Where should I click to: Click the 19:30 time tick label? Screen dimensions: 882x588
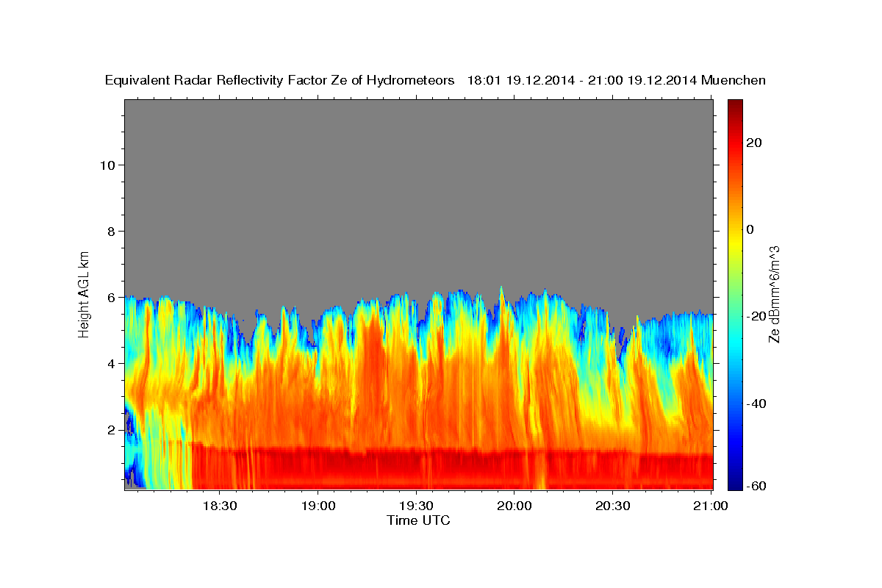[416, 506]
